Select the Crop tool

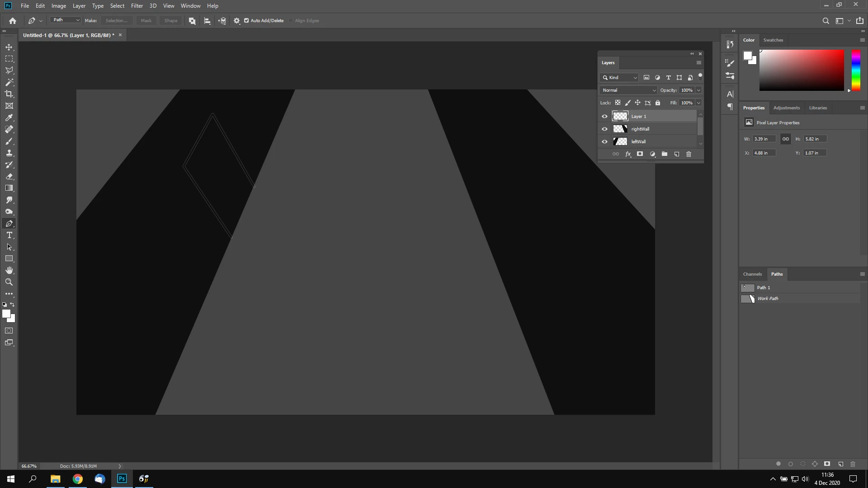(x=9, y=94)
